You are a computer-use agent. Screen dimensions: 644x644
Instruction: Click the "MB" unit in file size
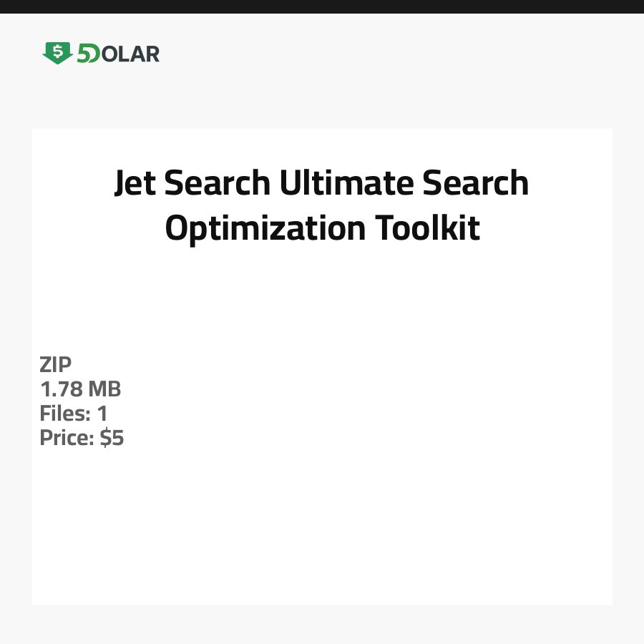[x=104, y=389]
